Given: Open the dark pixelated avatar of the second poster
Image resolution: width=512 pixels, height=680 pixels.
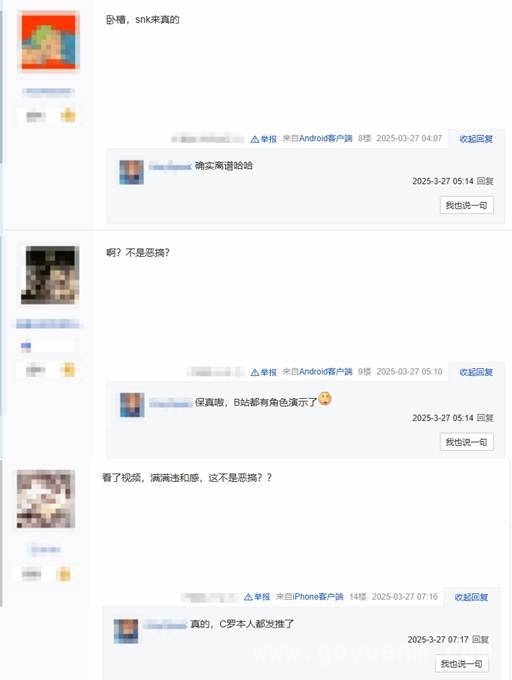Looking at the screenshot, I should click(50, 275).
